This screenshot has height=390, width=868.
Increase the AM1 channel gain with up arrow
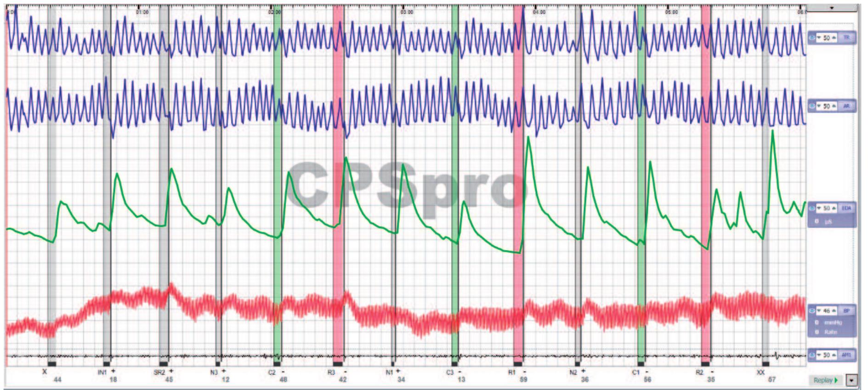[834, 355]
